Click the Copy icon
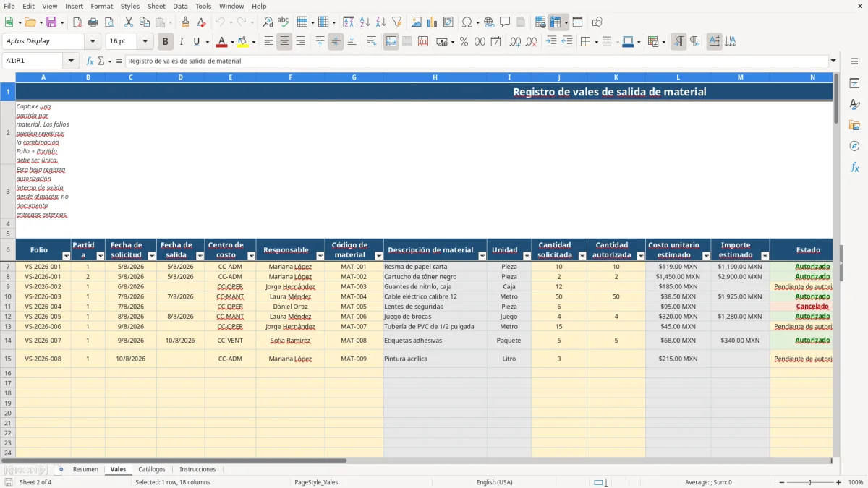 click(x=144, y=22)
